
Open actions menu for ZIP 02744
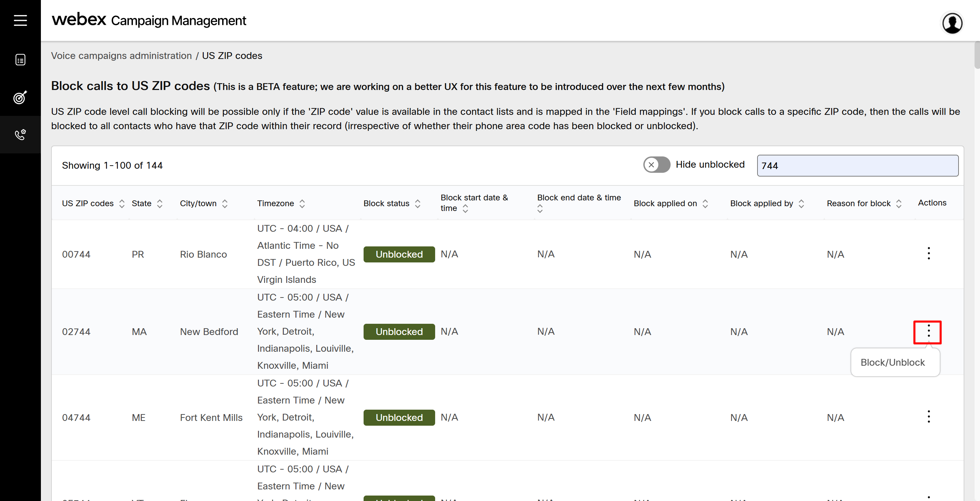click(x=928, y=331)
